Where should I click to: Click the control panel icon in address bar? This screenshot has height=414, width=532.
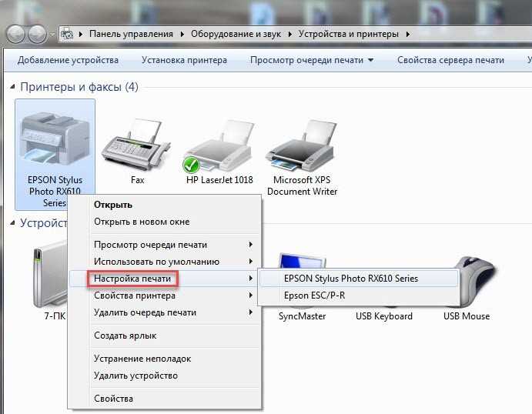[67, 34]
